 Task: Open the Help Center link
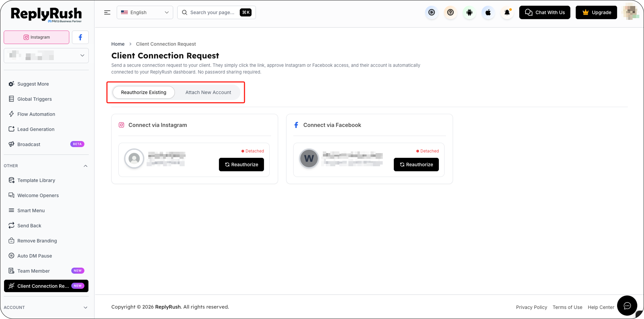click(601, 307)
